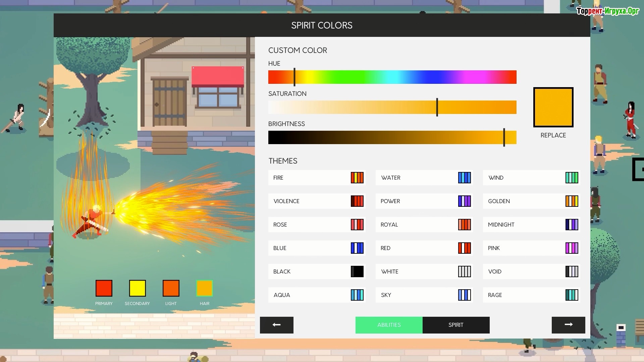This screenshot has height=362, width=644.
Task: Click the left arrow navigation button
Action: [x=276, y=325]
